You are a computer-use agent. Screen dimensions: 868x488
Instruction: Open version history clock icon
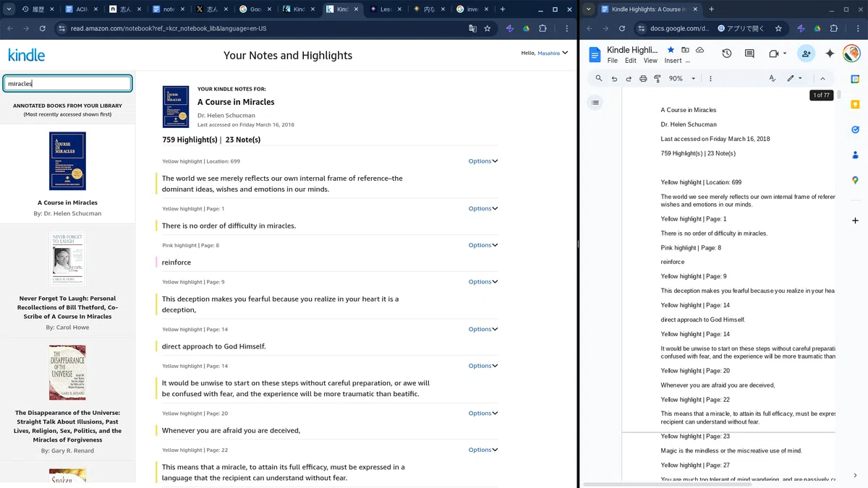[727, 54]
